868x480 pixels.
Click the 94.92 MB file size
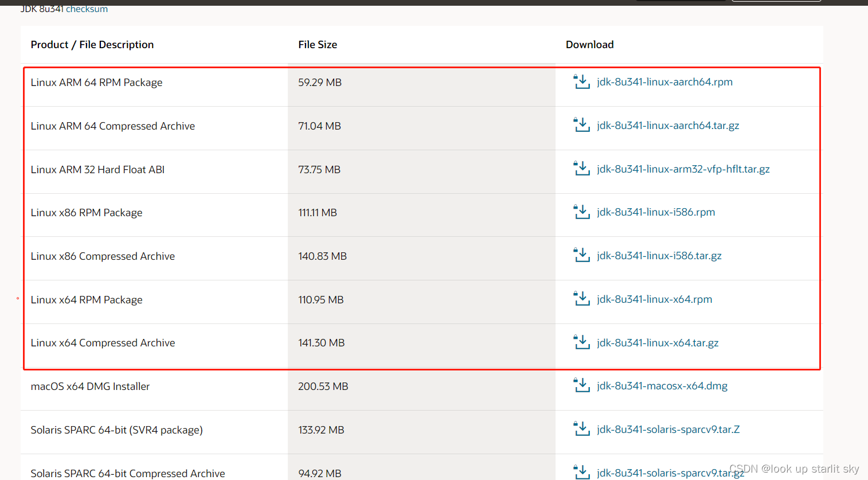coord(320,474)
